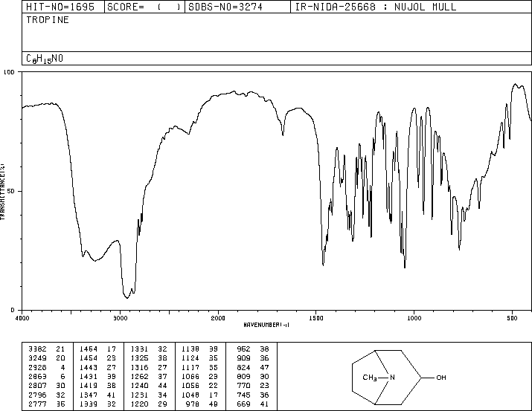Image resolution: width=532 pixels, height=411 pixels.
Task: Click the SDBS-NO=3274 label
Action: click(225, 7)
